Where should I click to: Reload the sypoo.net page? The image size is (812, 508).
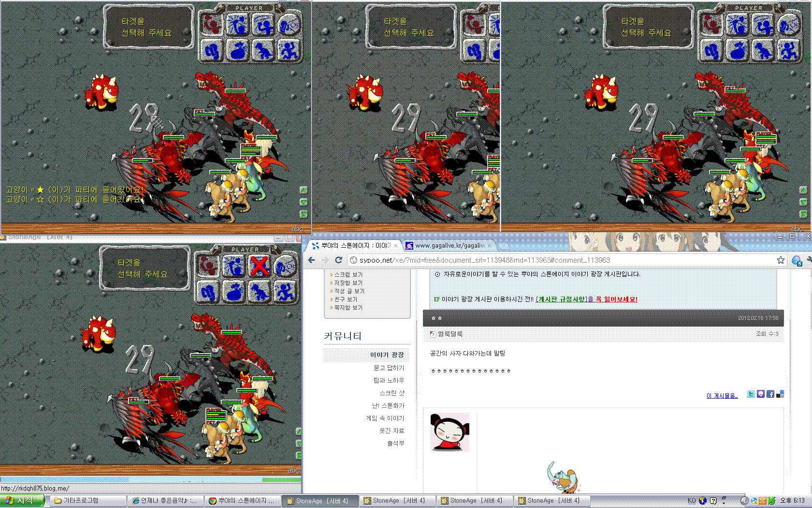click(339, 260)
